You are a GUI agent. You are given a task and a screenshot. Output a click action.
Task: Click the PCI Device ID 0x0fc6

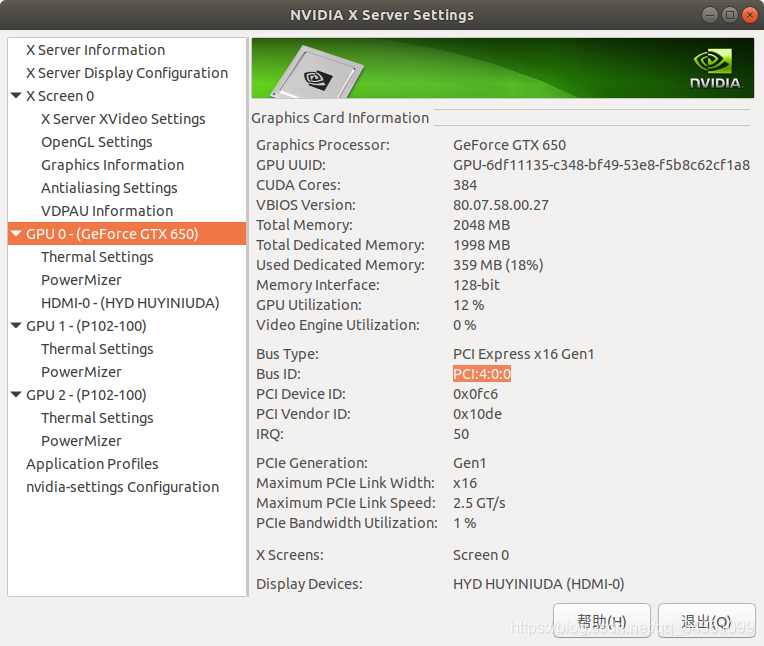[475, 394]
